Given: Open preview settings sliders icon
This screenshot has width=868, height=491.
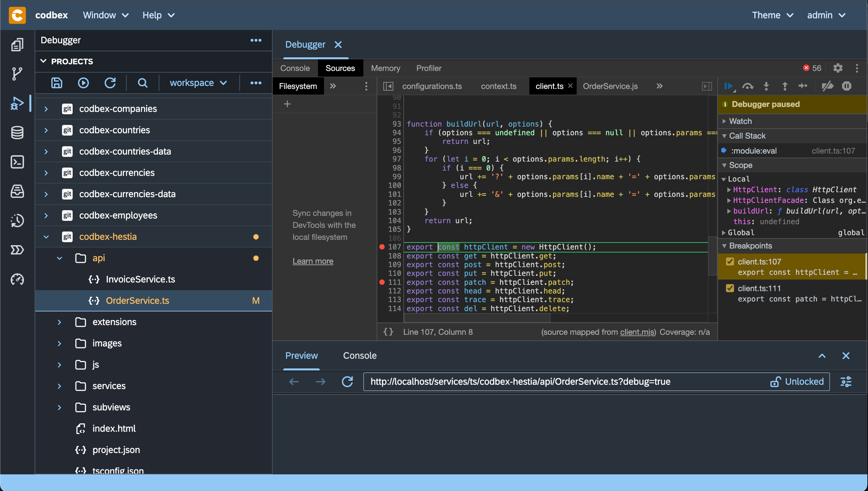Looking at the screenshot, I should [846, 382].
